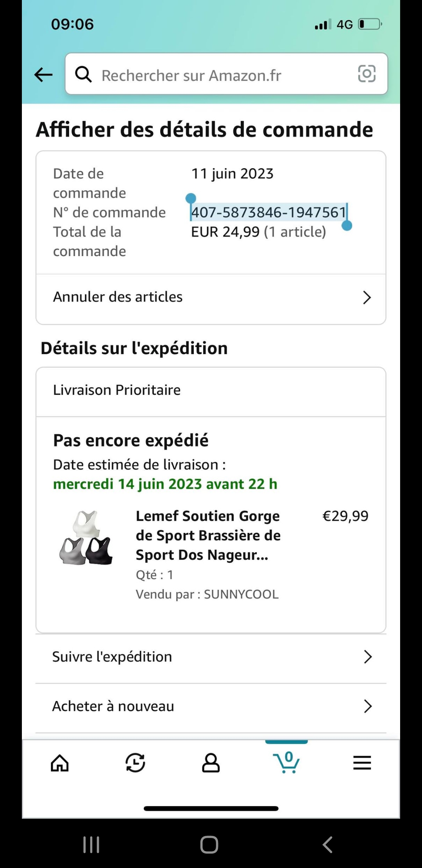Open the camera scan icon in search bar
This screenshot has width=422, height=868.
pos(367,74)
